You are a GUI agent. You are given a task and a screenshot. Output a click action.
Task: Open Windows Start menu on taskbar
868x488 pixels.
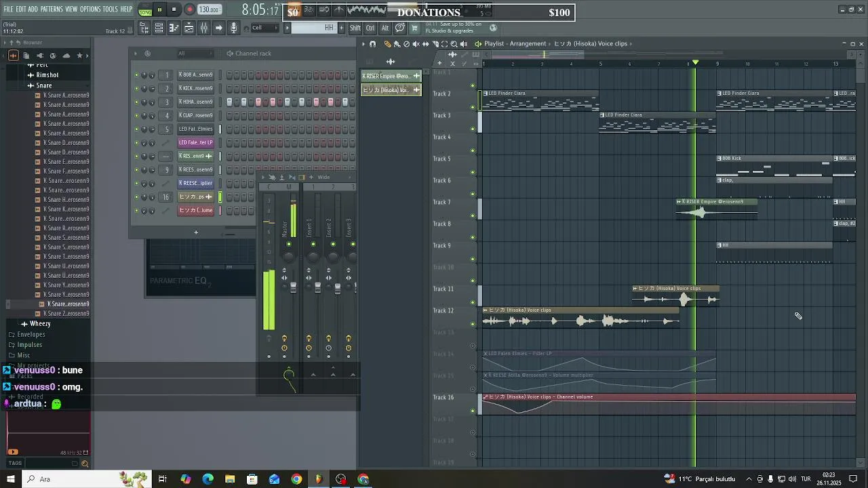point(10,479)
